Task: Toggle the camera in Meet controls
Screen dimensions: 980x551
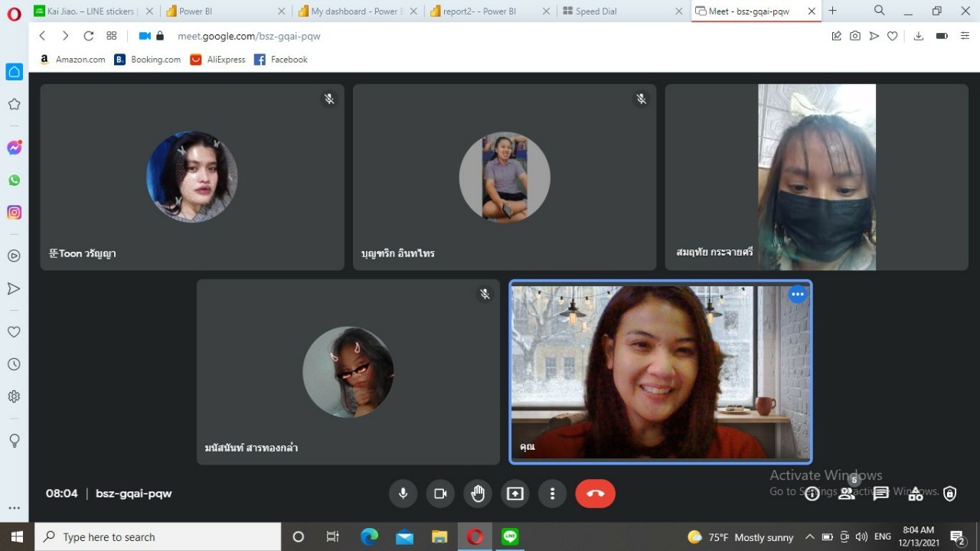Action: (440, 494)
